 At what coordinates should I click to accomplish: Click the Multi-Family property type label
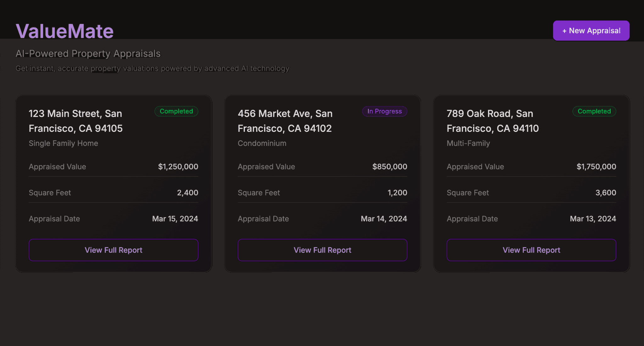pos(468,143)
